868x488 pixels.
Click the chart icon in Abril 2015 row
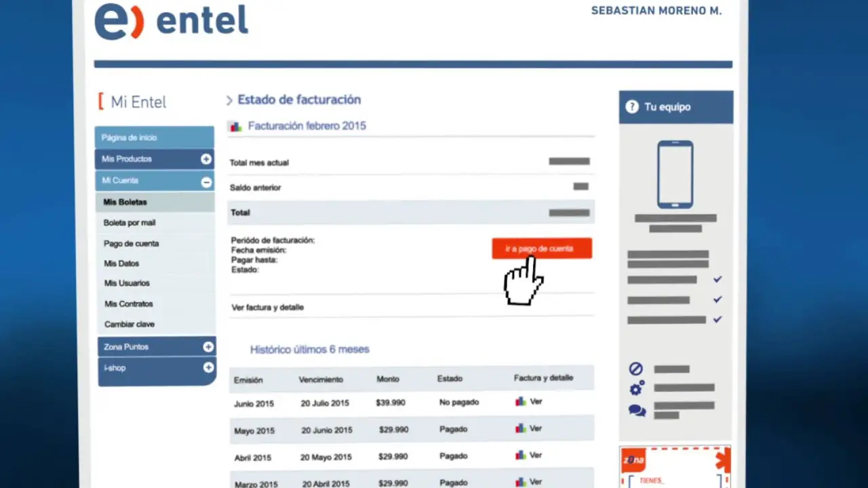(521, 455)
